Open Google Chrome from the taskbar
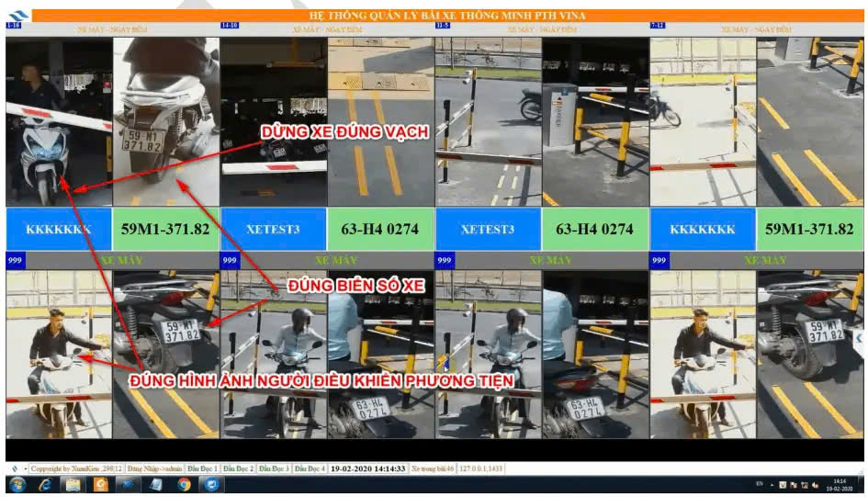This screenshot has width=868, height=497. [x=183, y=484]
